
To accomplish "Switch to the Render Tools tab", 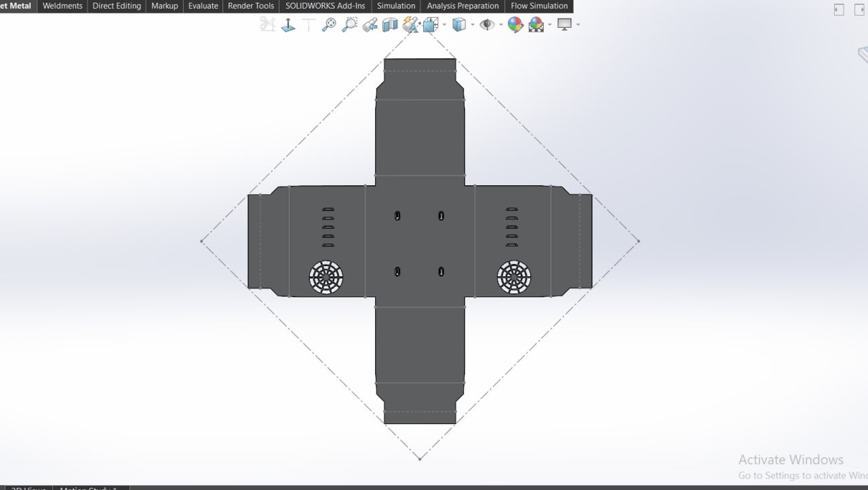I will pyautogui.click(x=251, y=6).
